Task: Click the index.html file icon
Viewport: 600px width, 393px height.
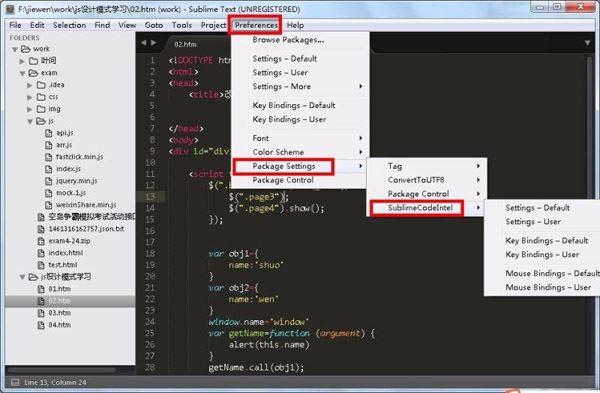Action: point(41,253)
